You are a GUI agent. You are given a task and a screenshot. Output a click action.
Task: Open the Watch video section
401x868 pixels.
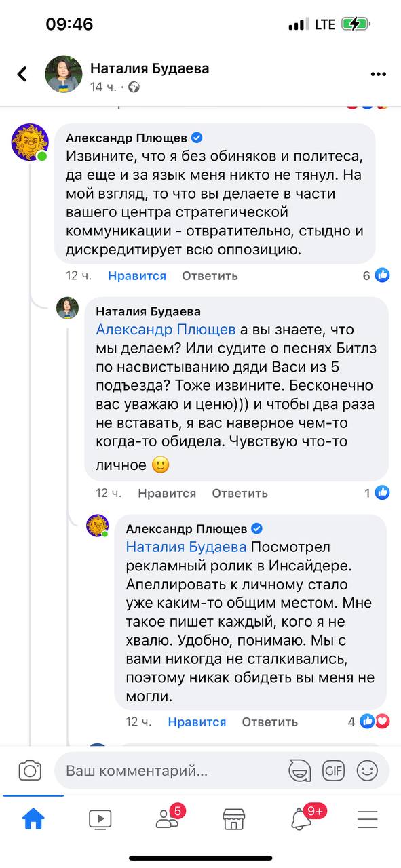coord(100,818)
